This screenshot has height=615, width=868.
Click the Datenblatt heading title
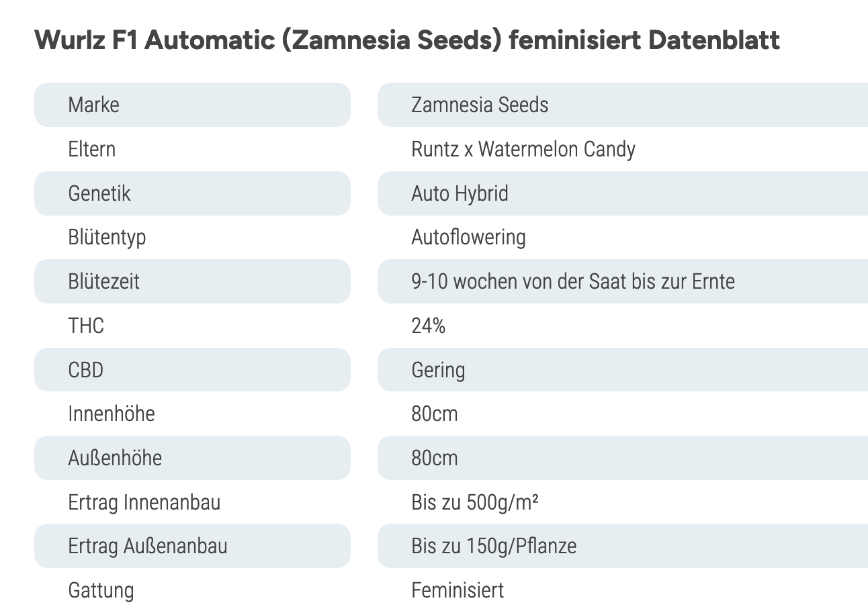[407, 40]
